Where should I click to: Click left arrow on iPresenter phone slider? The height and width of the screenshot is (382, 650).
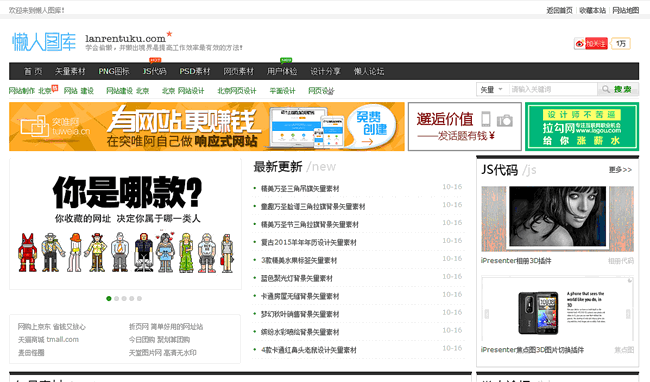tap(487, 314)
